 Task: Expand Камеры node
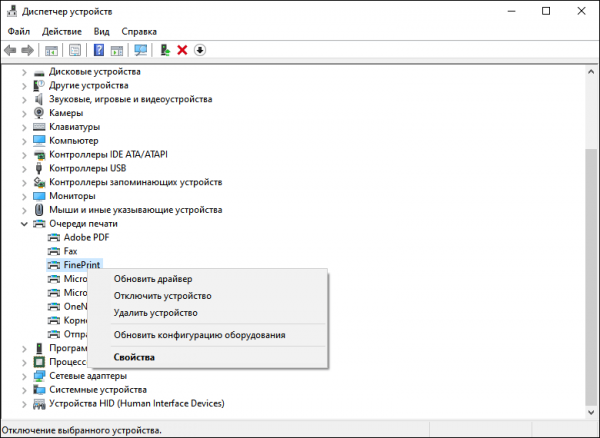[24, 113]
